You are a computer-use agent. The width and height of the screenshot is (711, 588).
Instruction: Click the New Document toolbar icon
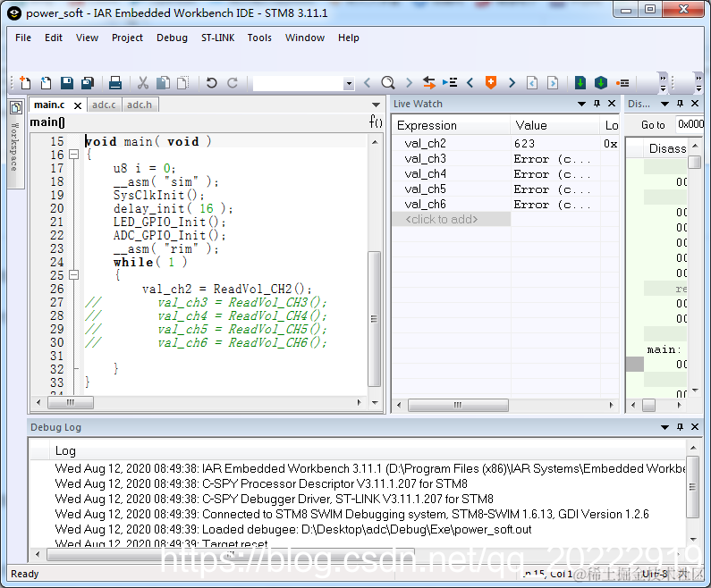(25, 83)
